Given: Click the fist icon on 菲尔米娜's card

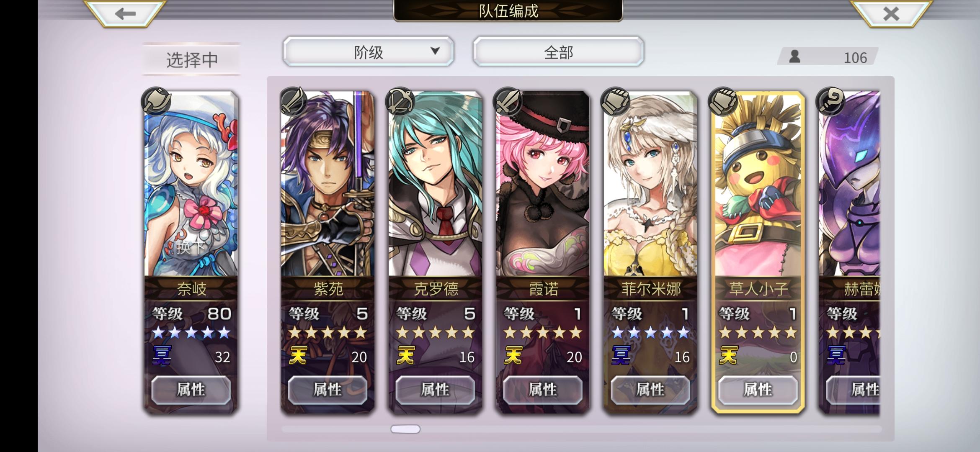Looking at the screenshot, I should pyautogui.click(x=616, y=101).
